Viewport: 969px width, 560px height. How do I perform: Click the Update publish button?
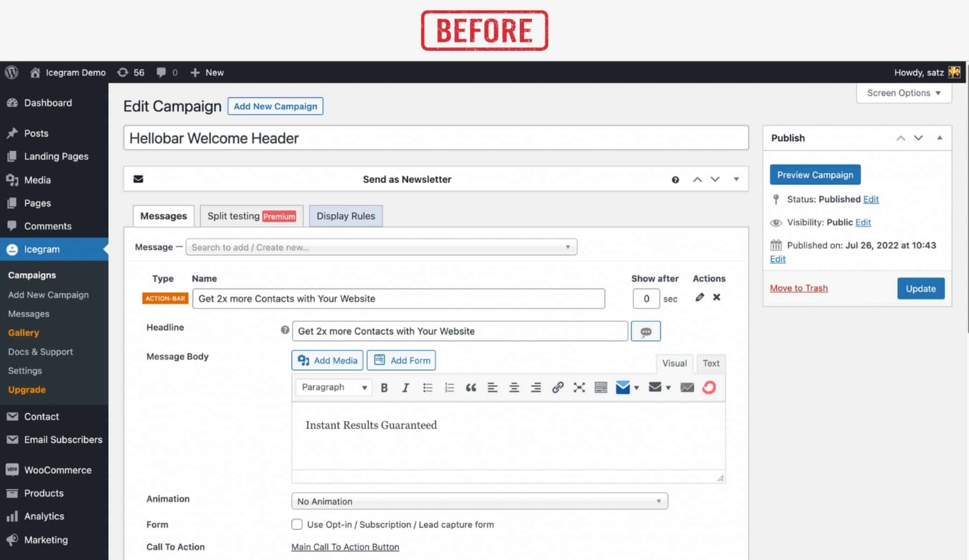coord(920,288)
